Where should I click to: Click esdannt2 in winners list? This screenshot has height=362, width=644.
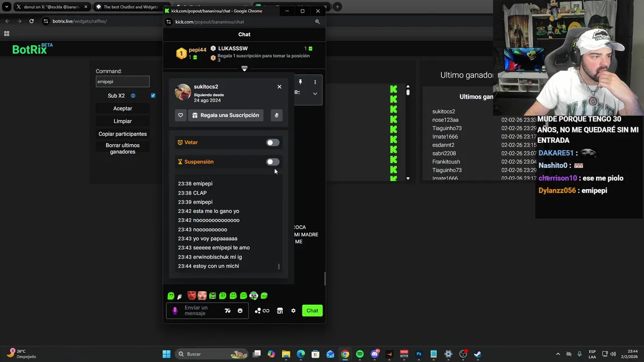(443, 145)
